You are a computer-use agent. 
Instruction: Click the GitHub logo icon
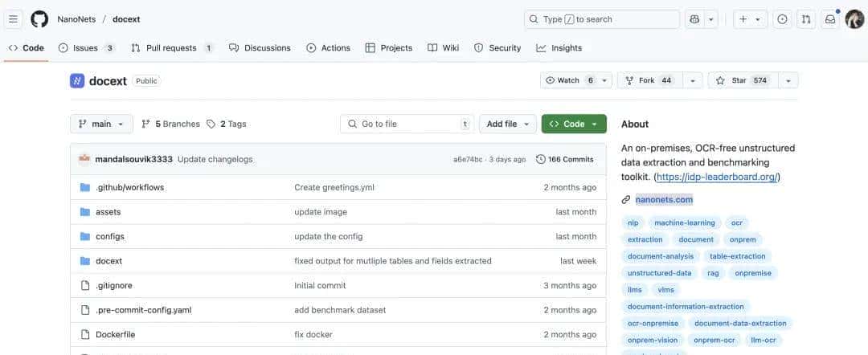click(x=39, y=19)
